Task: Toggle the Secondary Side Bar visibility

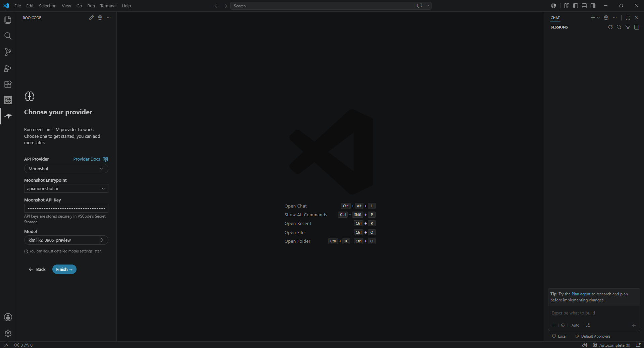Action: [x=593, y=6]
